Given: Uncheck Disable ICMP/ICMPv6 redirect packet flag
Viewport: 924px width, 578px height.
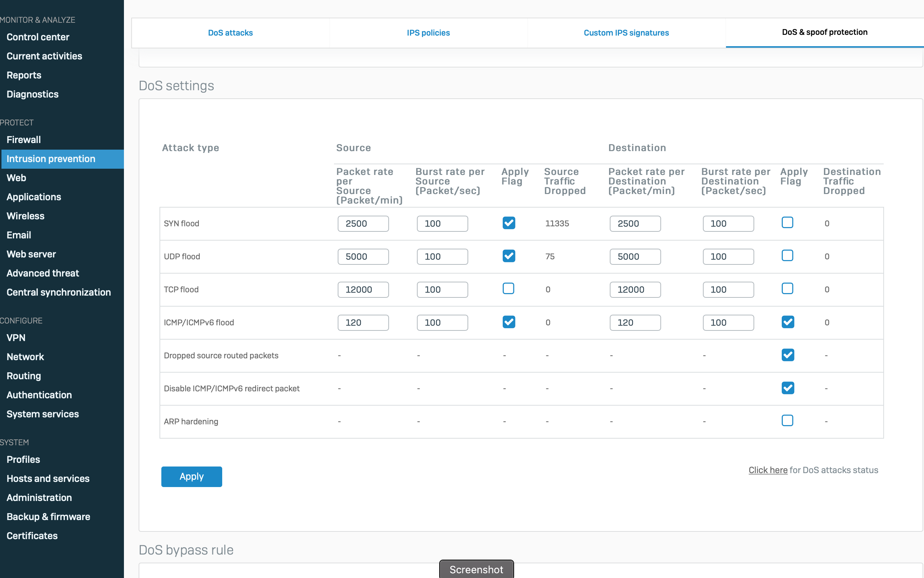Looking at the screenshot, I should (788, 388).
